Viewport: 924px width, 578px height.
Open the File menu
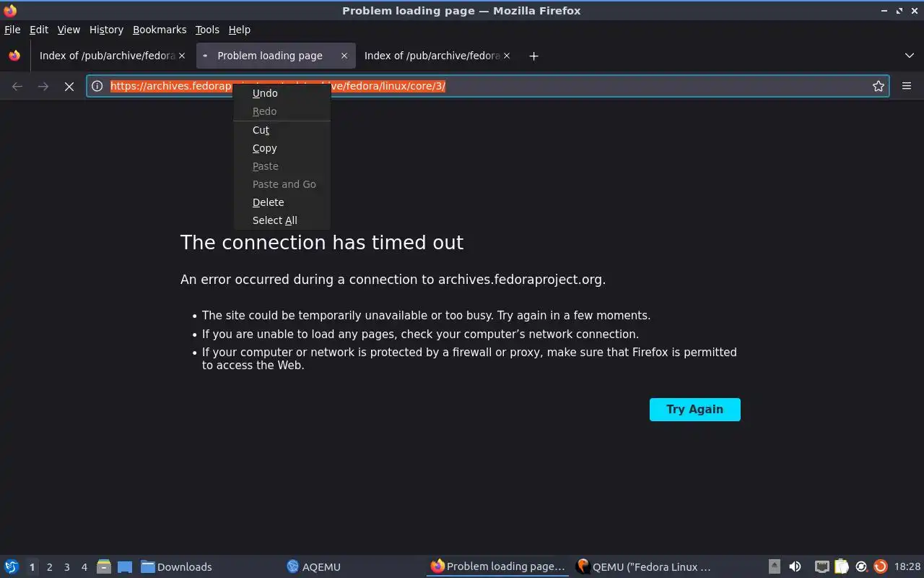point(12,30)
